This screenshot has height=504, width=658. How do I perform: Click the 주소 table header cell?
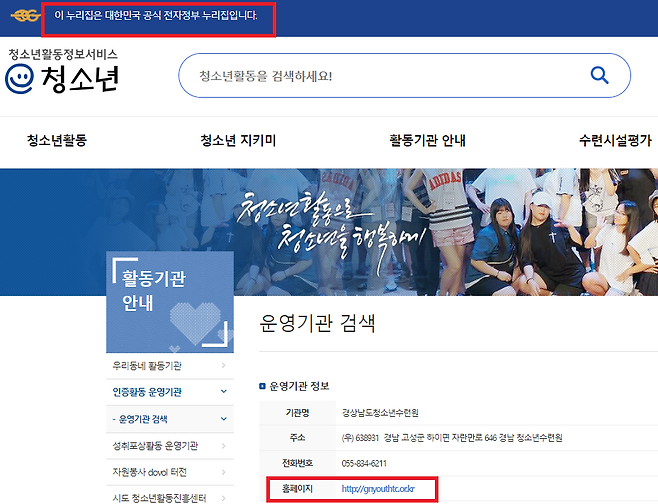(297, 438)
